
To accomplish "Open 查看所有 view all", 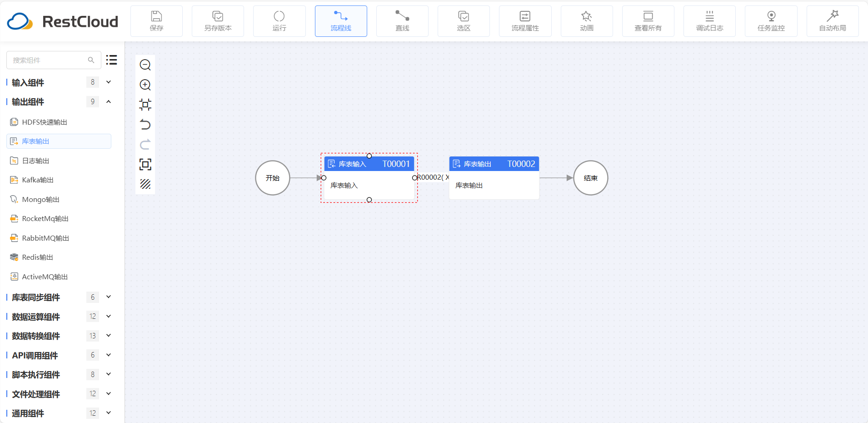I will click(x=648, y=21).
